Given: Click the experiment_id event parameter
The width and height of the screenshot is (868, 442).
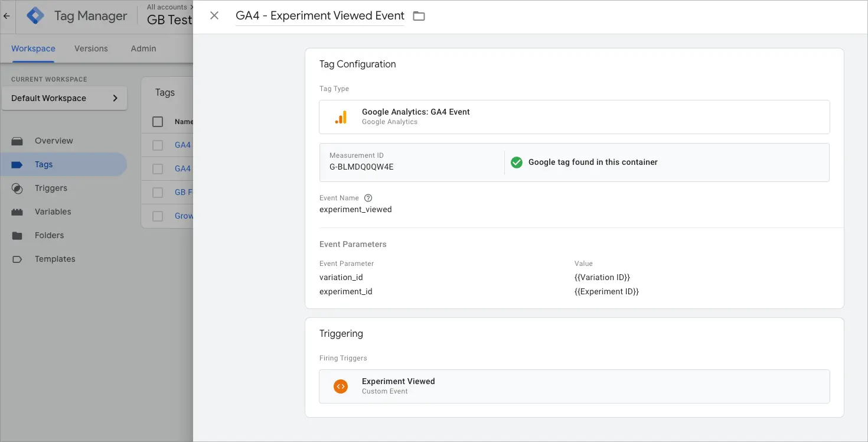Looking at the screenshot, I should [346, 291].
